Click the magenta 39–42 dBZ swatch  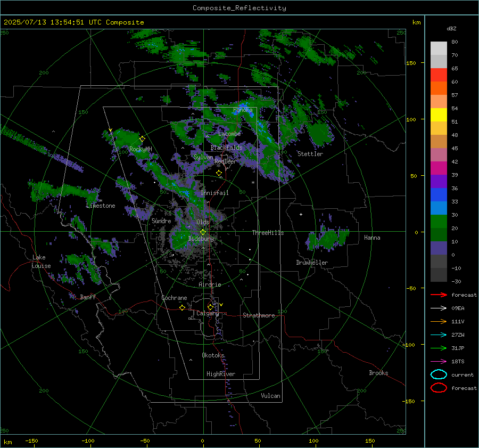439,168
